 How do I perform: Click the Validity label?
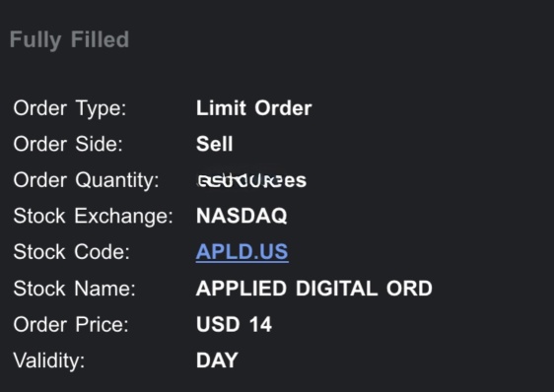point(48,360)
